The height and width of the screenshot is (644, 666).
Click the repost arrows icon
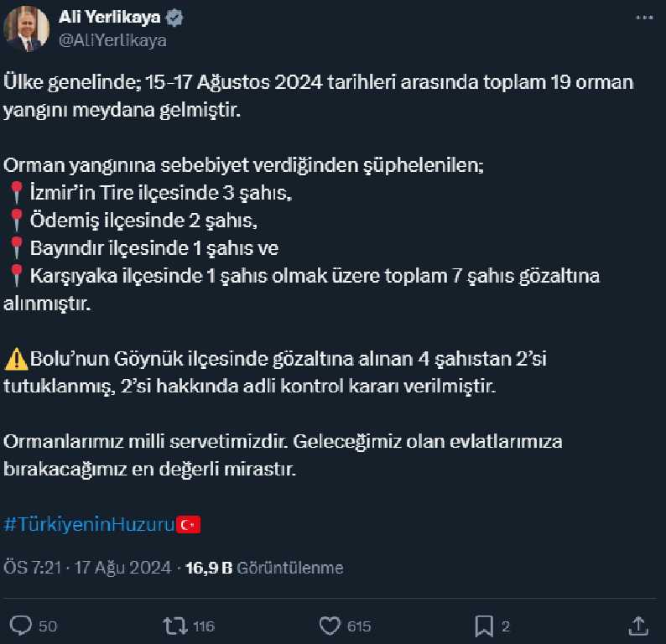point(175,626)
